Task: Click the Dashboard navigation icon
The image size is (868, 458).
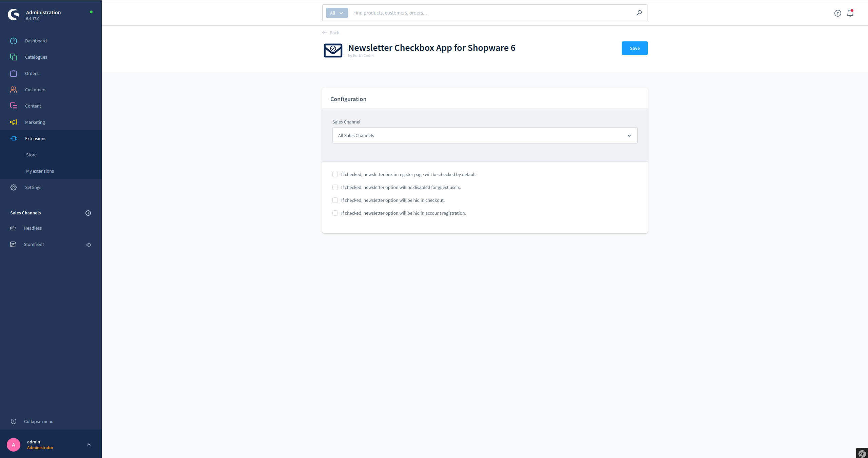Action: point(14,41)
